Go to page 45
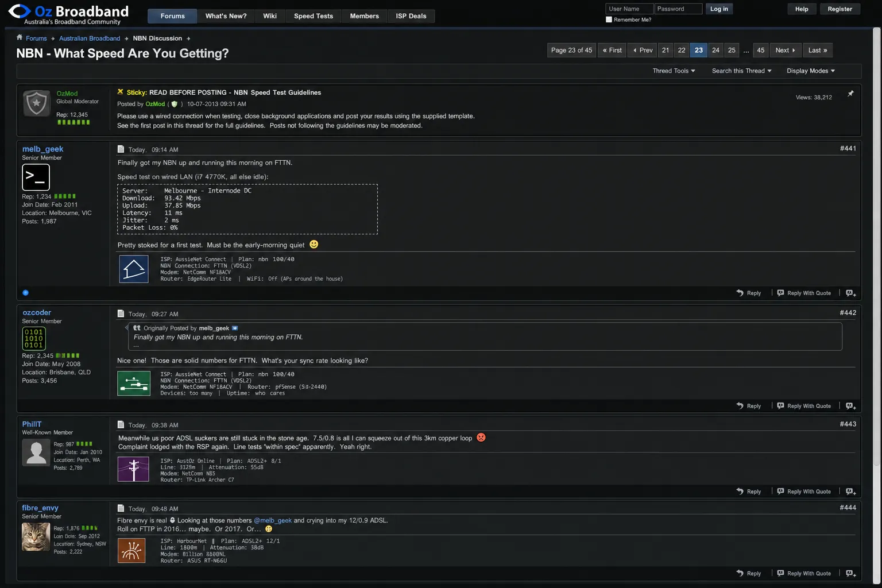The width and height of the screenshot is (882, 588). pyautogui.click(x=760, y=50)
